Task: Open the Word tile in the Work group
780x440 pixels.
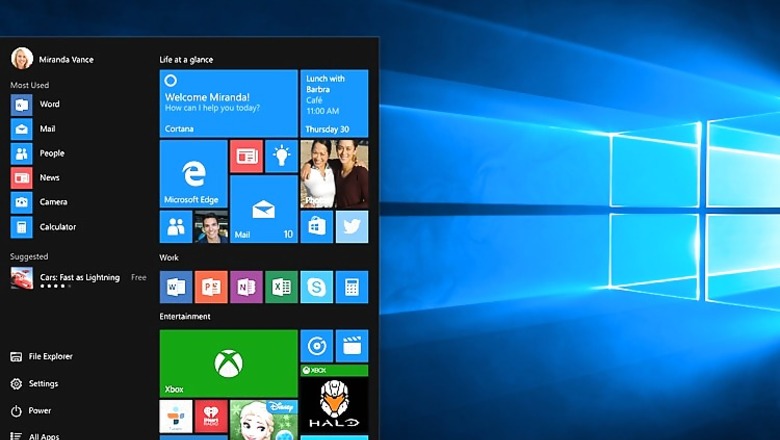Action: pyautogui.click(x=176, y=287)
